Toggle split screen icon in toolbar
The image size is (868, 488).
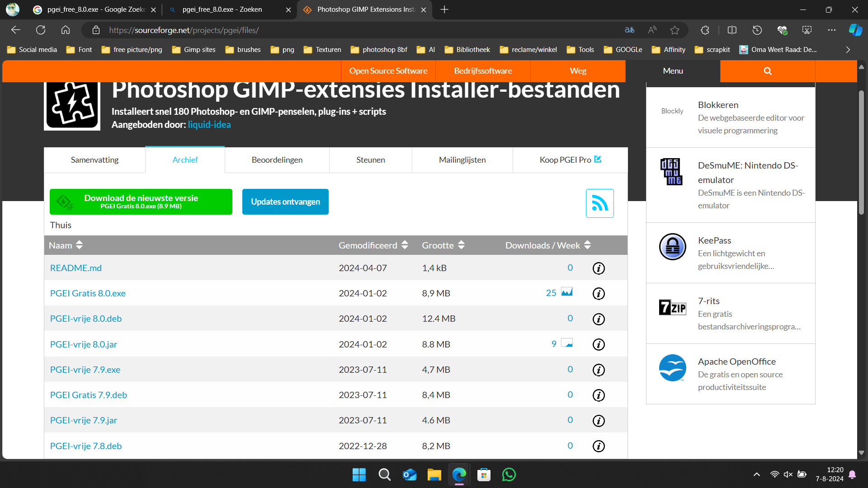[732, 30]
